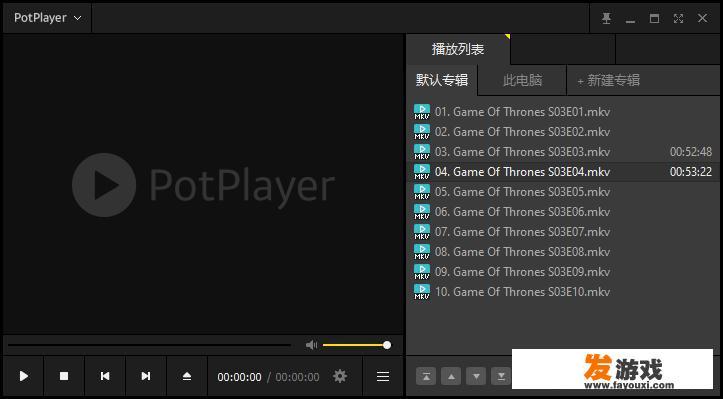Select 09. Game Of Thrones S03E09.mkv
Image resolution: width=723 pixels, height=399 pixels.
click(563, 272)
